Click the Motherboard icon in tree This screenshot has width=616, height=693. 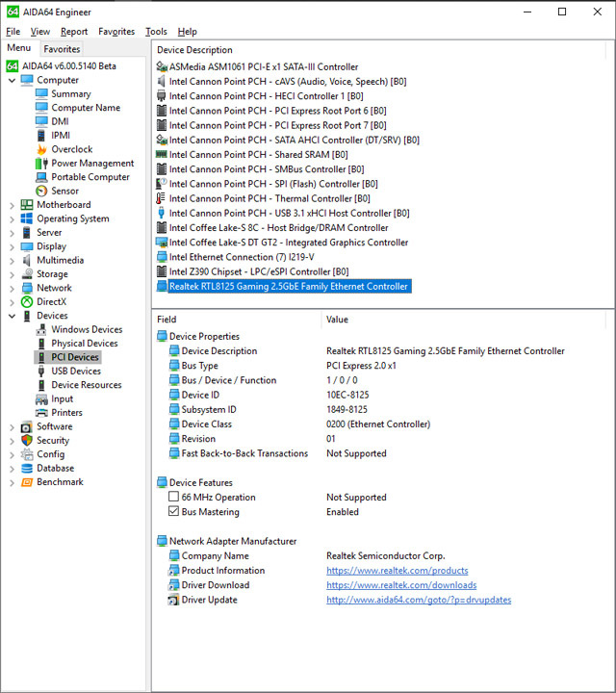[27, 205]
